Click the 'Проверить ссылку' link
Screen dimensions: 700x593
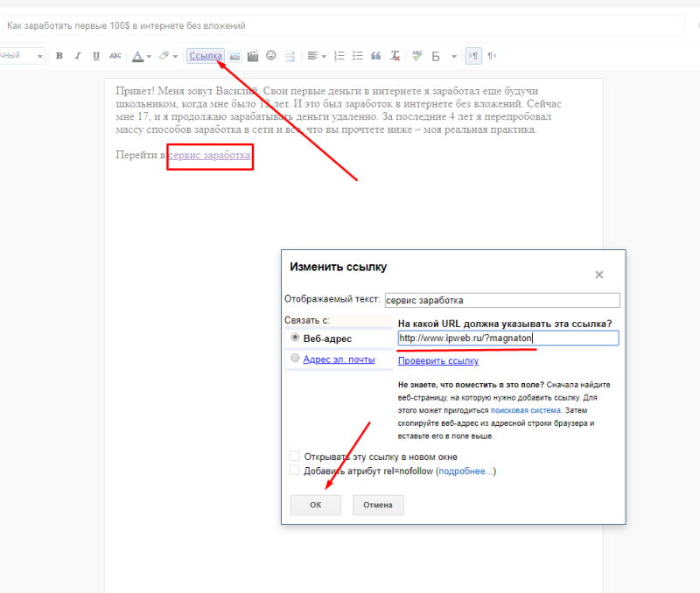pyautogui.click(x=438, y=360)
